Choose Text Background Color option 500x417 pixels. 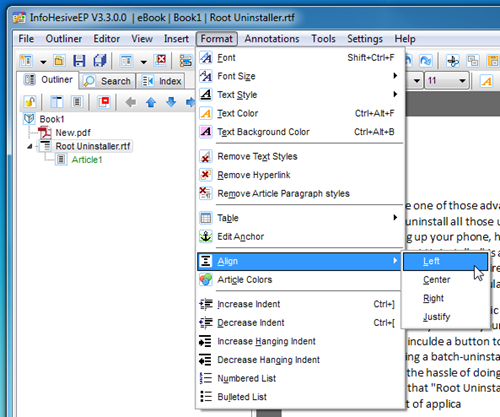(x=300, y=132)
